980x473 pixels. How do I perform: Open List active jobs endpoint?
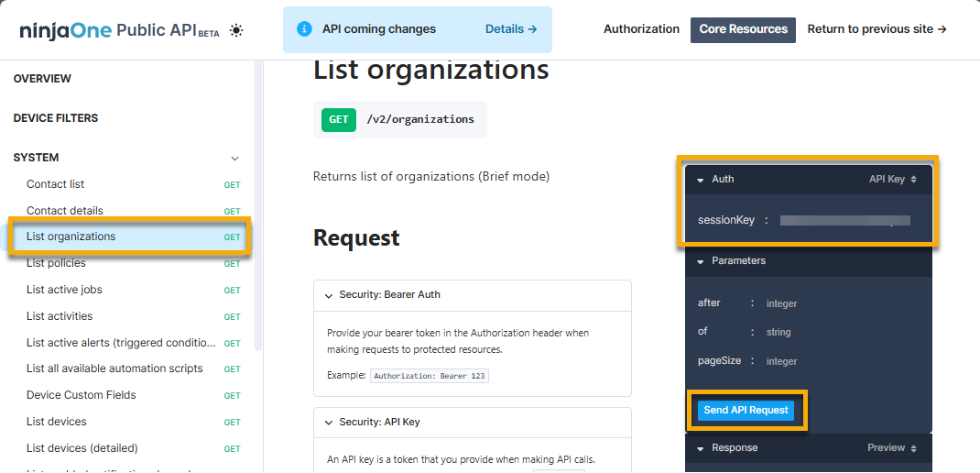click(x=133, y=289)
